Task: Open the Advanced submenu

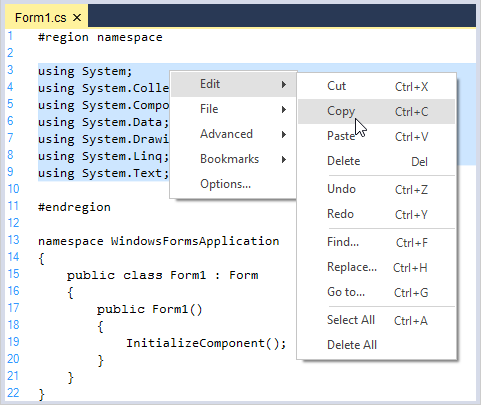Action: point(233,134)
